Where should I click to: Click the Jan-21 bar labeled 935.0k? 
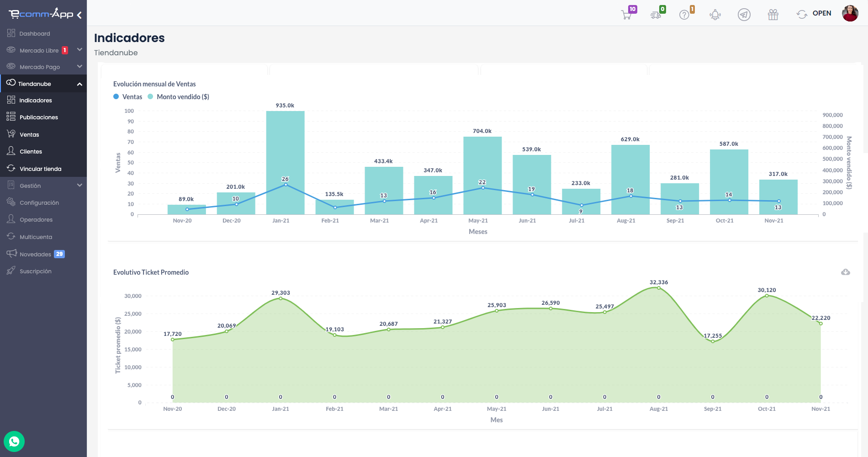coord(285,163)
